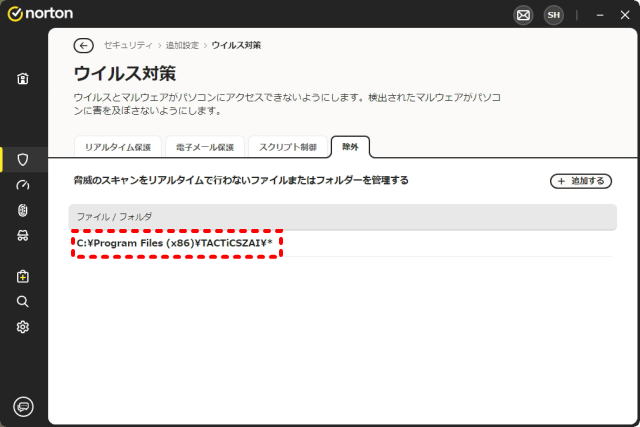Click the magnifying glass search icon

pyautogui.click(x=23, y=302)
